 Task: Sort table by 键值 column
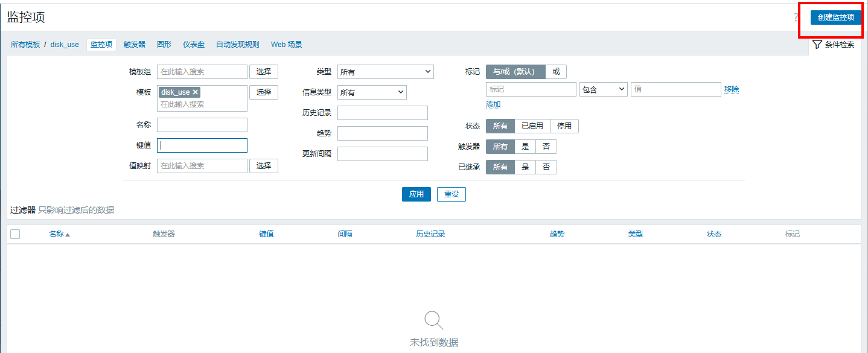[266, 234]
